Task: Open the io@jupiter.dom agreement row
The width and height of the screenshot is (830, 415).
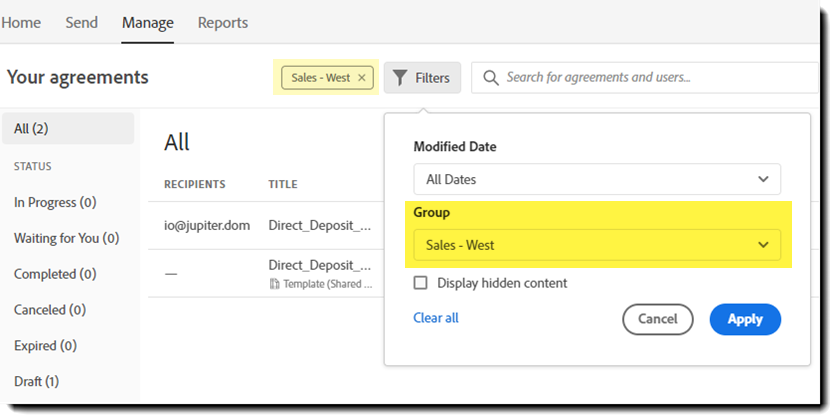Action: point(206,226)
